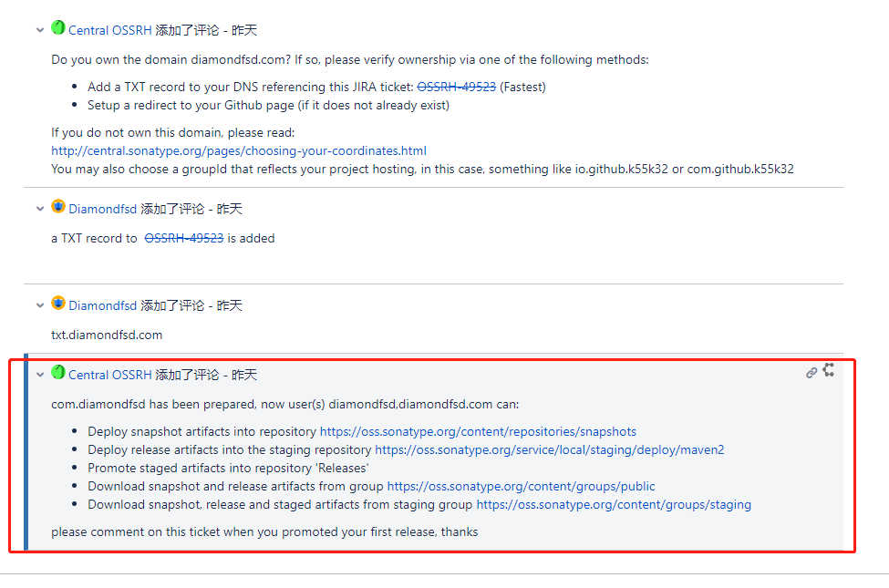The image size is (889, 588).
Task: Open the OSSRH-49523 link in Diamondfsd's comment
Action: coord(184,238)
